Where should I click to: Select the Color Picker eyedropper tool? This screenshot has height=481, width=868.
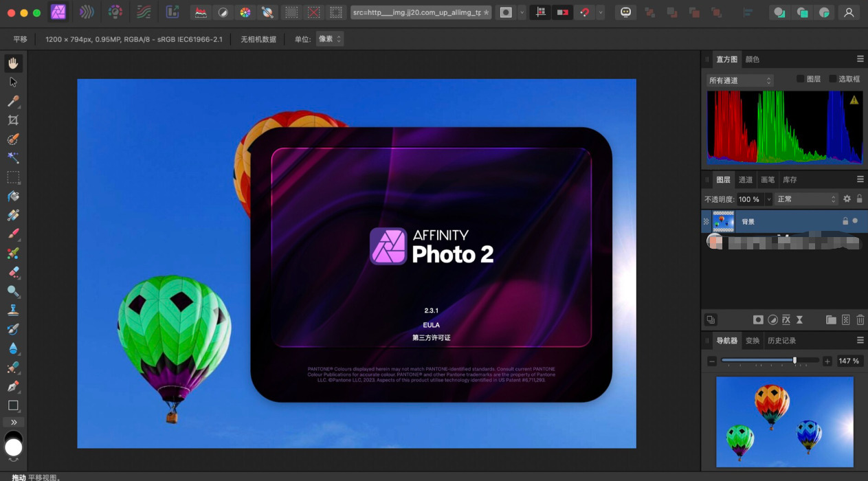click(13, 101)
